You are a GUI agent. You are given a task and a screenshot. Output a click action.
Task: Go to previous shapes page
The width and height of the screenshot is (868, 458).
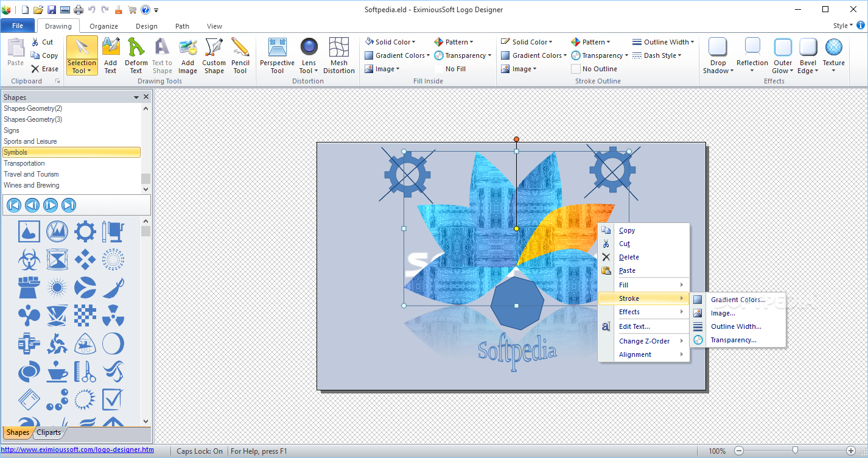click(x=32, y=205)
